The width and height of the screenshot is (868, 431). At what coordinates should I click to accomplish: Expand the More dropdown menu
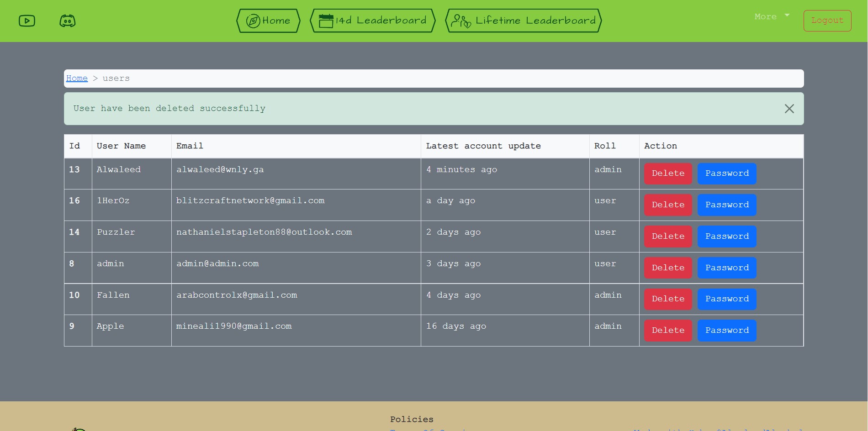click(x=772, y=16)
